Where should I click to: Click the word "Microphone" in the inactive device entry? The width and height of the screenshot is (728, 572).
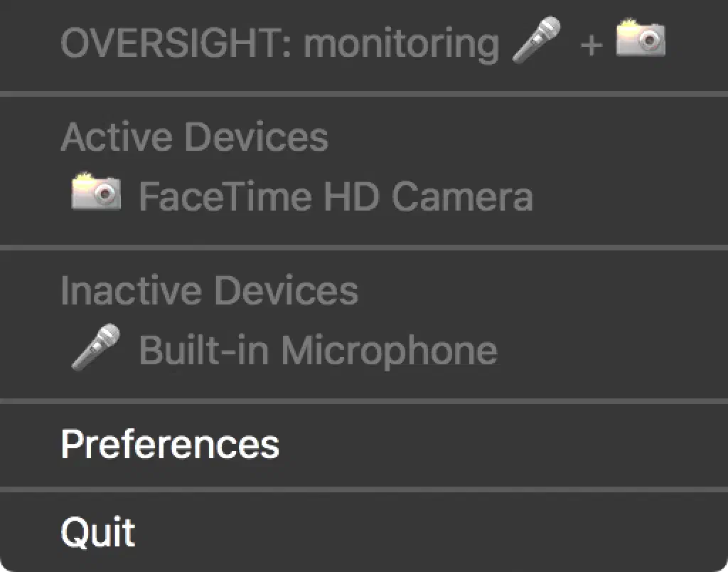click(x=388, y=350)
